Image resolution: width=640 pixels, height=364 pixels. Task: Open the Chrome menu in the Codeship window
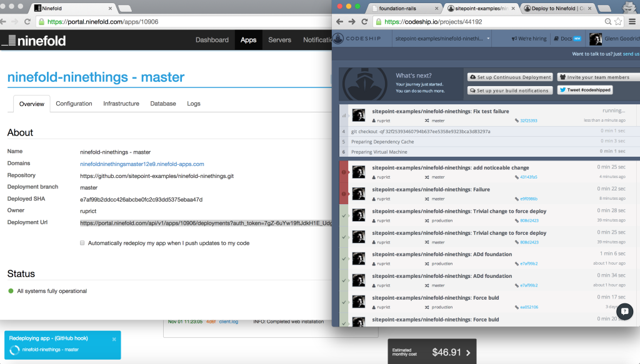click(632, 22)
